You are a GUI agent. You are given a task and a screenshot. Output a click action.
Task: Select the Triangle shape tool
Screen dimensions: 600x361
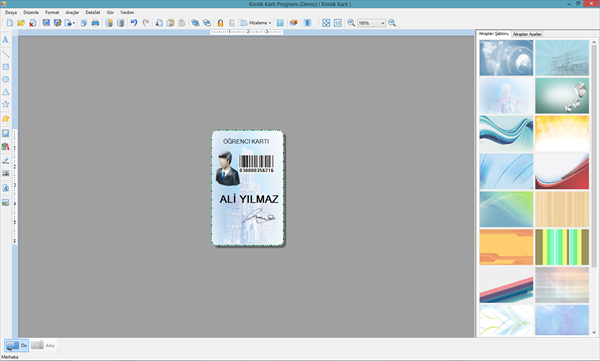[x=5, y=92]
